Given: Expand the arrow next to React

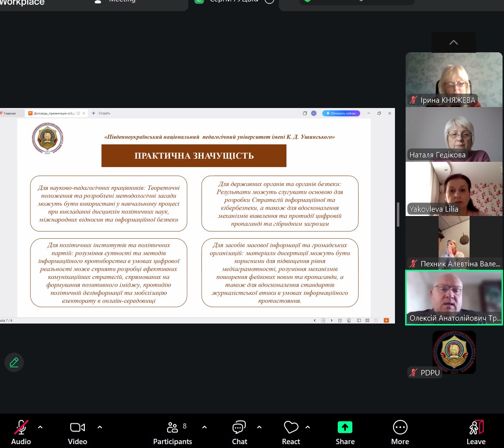Looking at the screenshot, I should (308, 427).
